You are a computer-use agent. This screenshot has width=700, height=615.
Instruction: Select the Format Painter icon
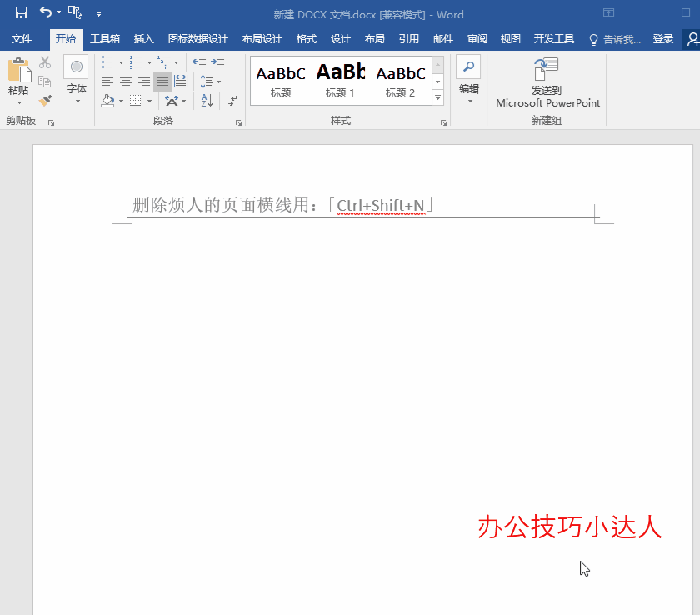(x=46, y=100)
